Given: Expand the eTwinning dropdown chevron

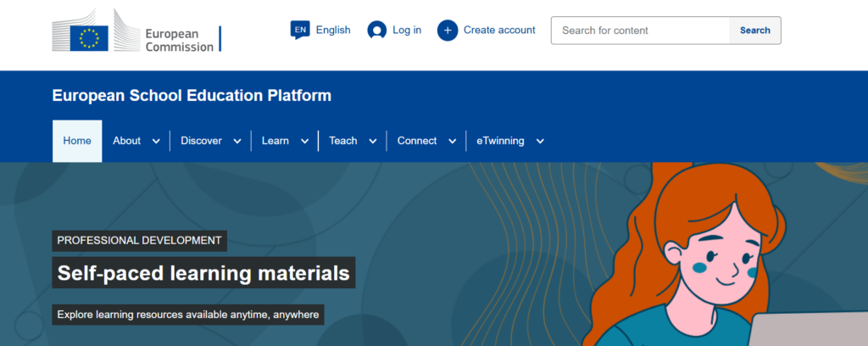Looking at the screenshot, I should tap(540, 142).
